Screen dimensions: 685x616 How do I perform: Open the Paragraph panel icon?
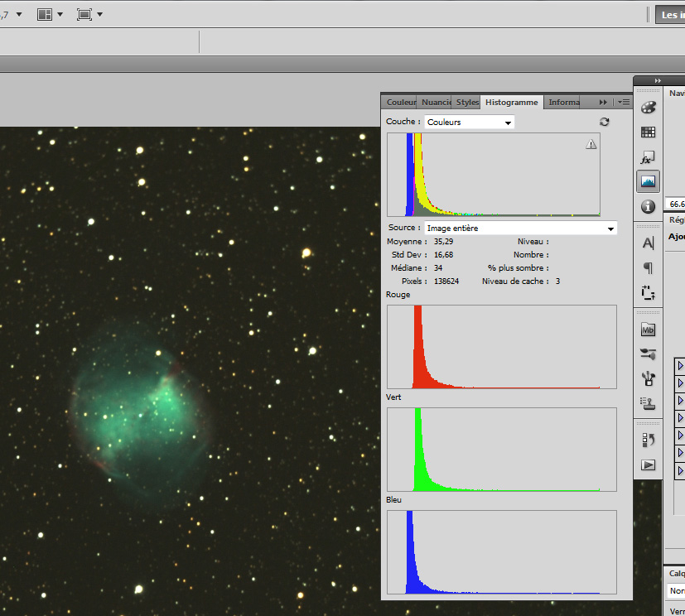tap(648, 268)
